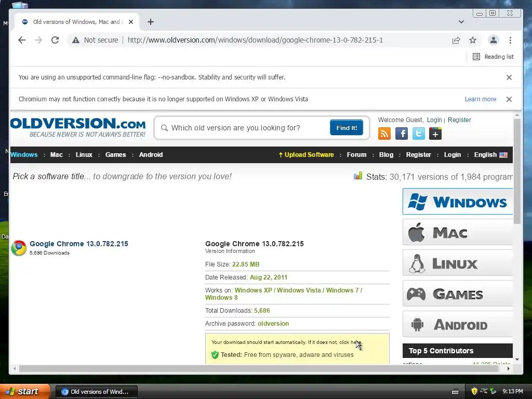This screenshot has width=532, height=399.
Task: Close the Old versions of Windows tab
Action: (x=130, y=22)
